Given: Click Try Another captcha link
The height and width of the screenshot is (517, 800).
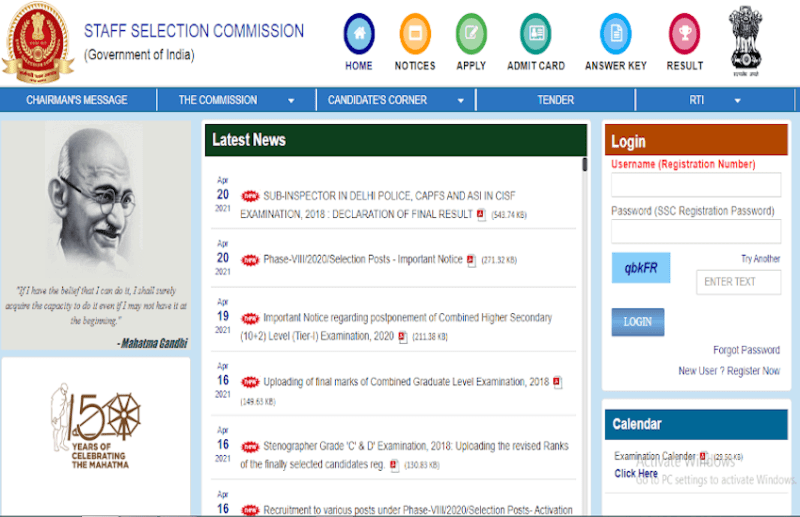Looking at the screenshot, I should (760, 259).
